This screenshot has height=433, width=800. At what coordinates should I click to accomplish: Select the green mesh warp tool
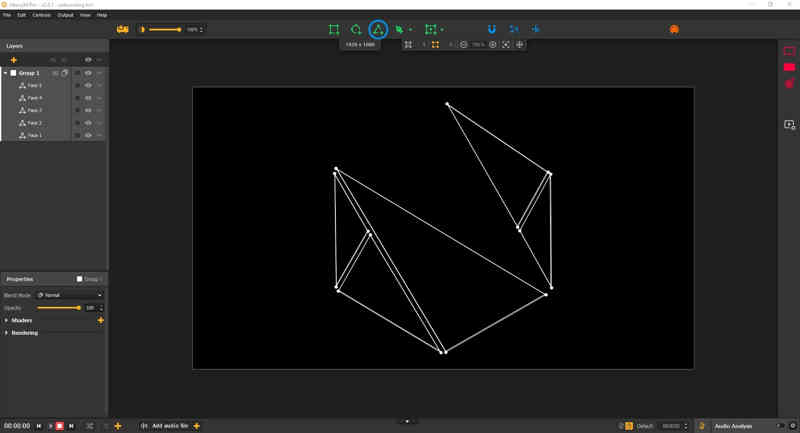431,30
